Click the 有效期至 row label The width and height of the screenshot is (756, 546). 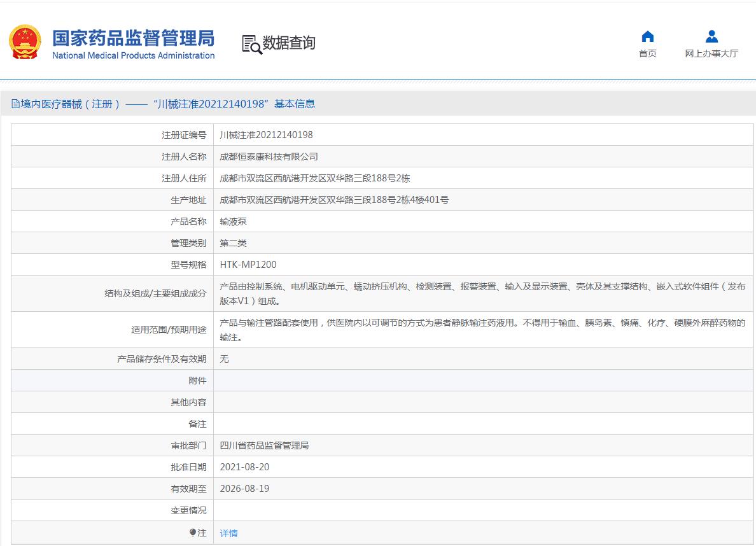188,489
